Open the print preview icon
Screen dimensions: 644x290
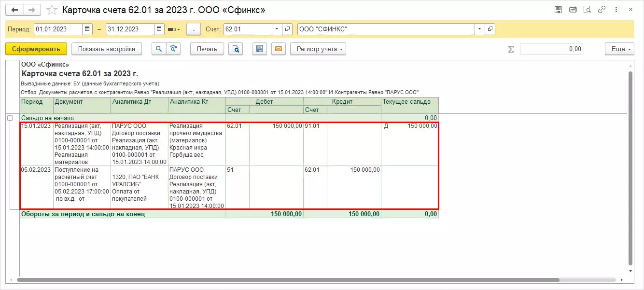point(236,49)
